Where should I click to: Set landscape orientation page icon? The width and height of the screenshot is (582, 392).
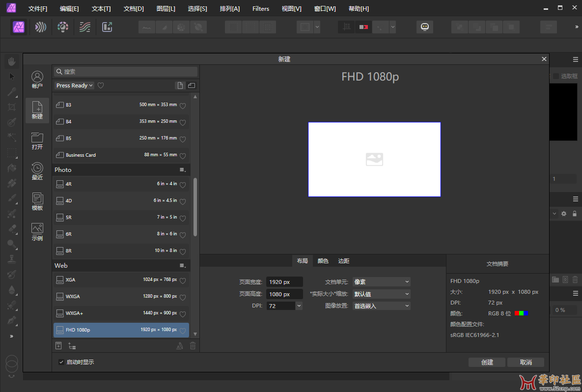pos(192,85)
